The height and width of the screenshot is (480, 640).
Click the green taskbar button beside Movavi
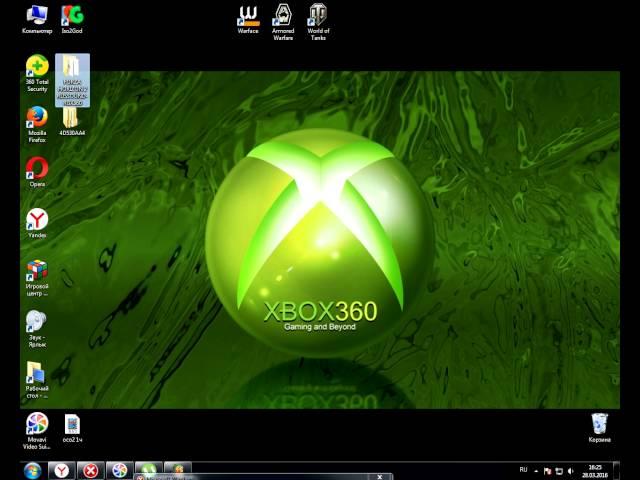149,469
